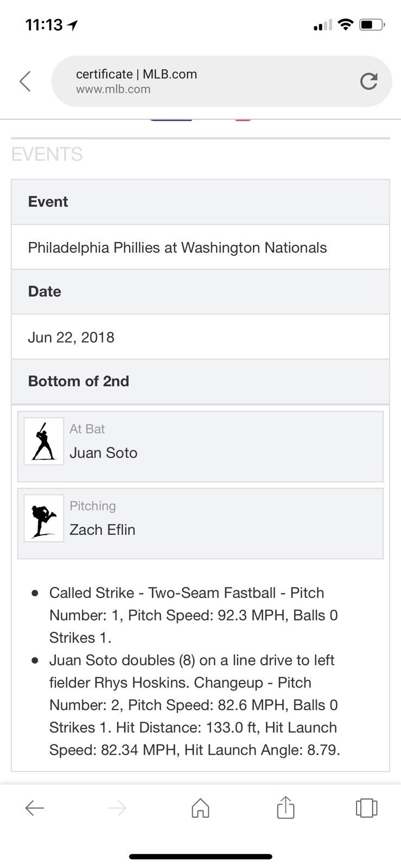The height and width of the screenshot is (868, 401).
Task: Tap the Called Strike pitch entry
Action: pos(193,615)
